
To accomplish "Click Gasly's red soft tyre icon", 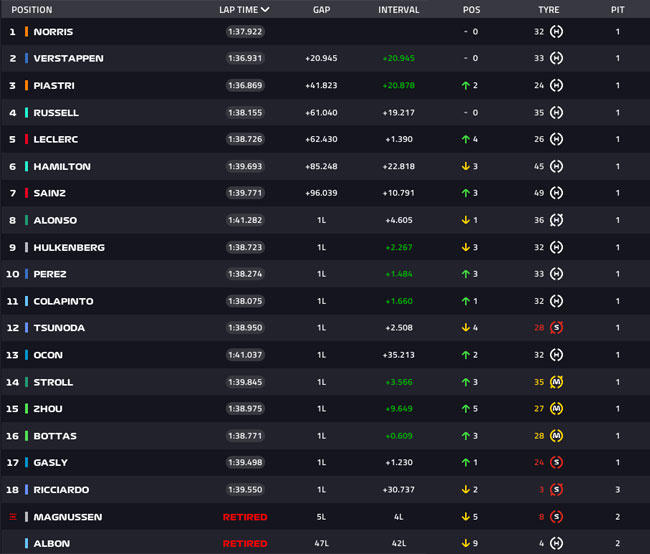I will 556,462.
